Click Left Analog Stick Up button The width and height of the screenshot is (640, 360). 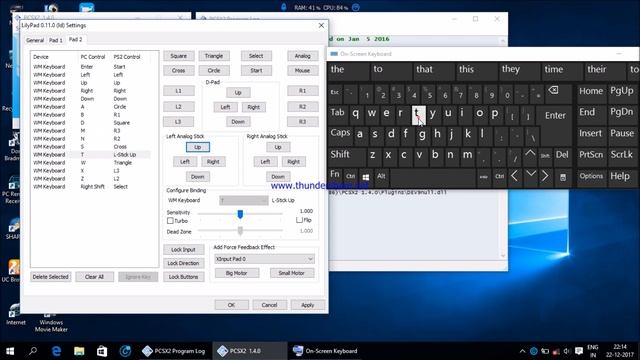(198, 147)
